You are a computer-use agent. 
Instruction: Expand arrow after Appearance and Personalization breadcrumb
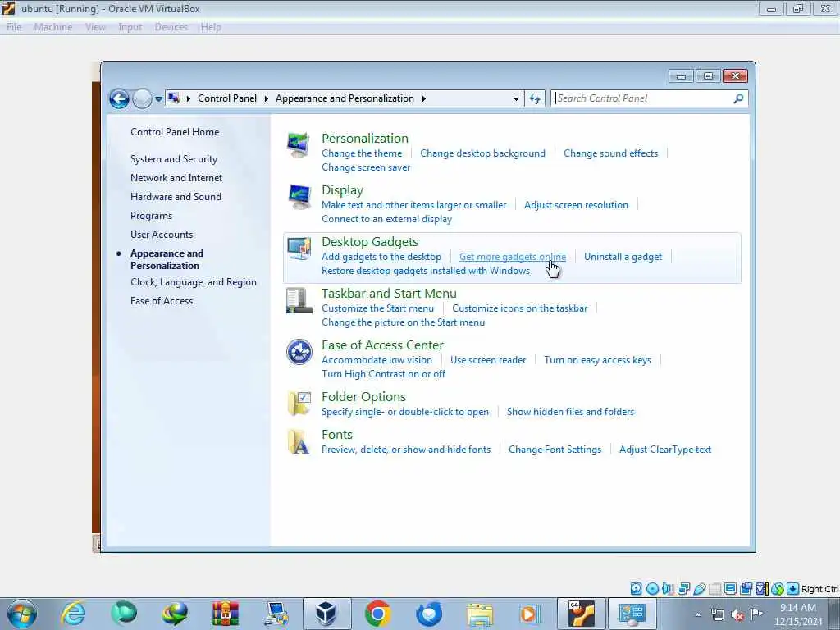click(424, 98)
